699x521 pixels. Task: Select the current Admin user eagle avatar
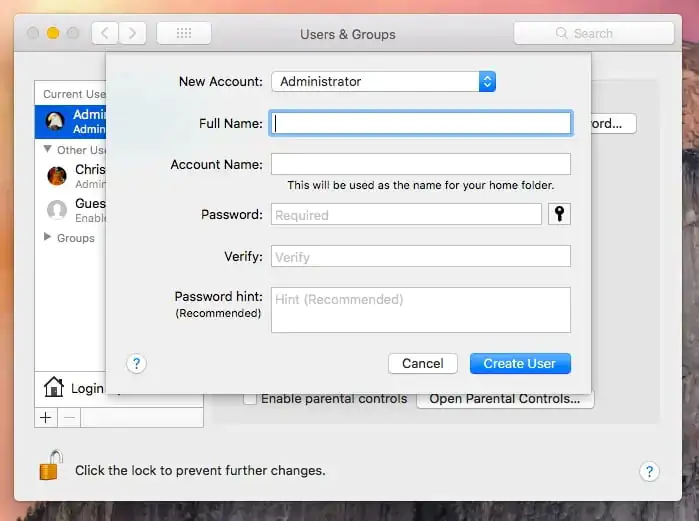point(55,121)
